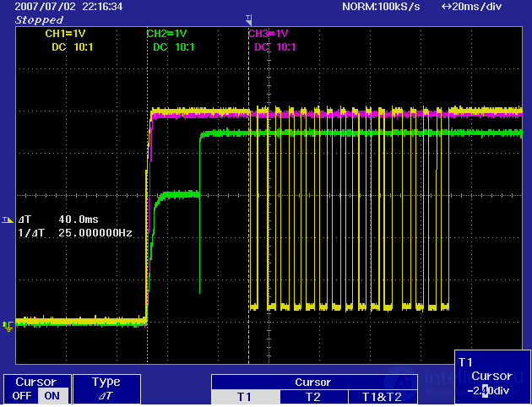Click the CH1=1V label

65,34
